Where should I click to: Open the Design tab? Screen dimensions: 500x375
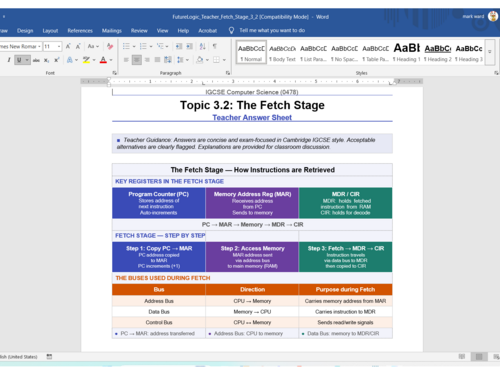(25, 31)
